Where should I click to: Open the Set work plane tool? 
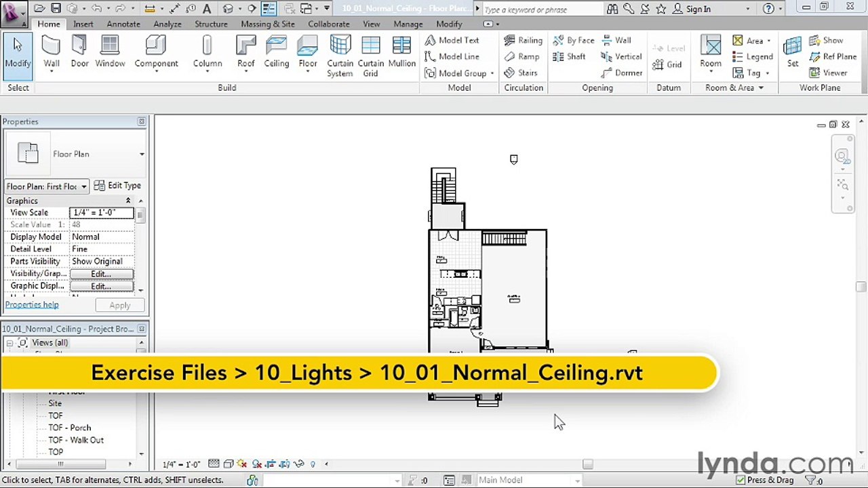tap(792, 53)
